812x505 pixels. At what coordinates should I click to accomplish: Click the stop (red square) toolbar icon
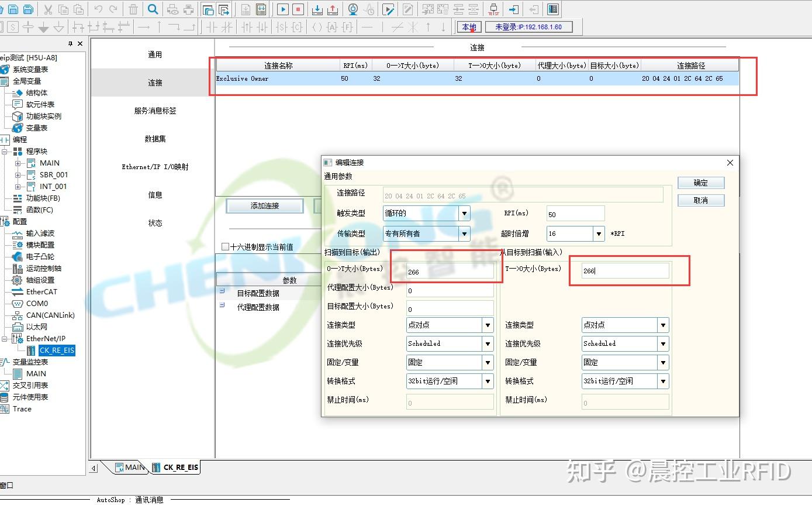point(298,9)
